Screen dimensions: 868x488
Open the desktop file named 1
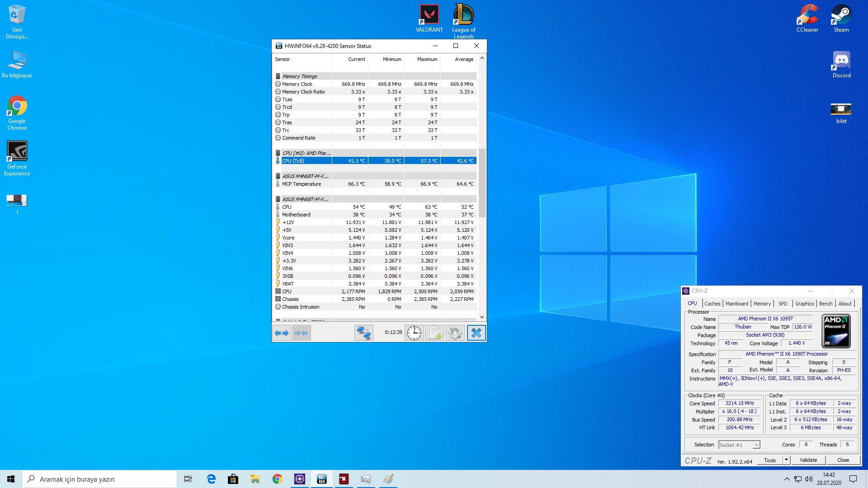(x=17, y=204)
